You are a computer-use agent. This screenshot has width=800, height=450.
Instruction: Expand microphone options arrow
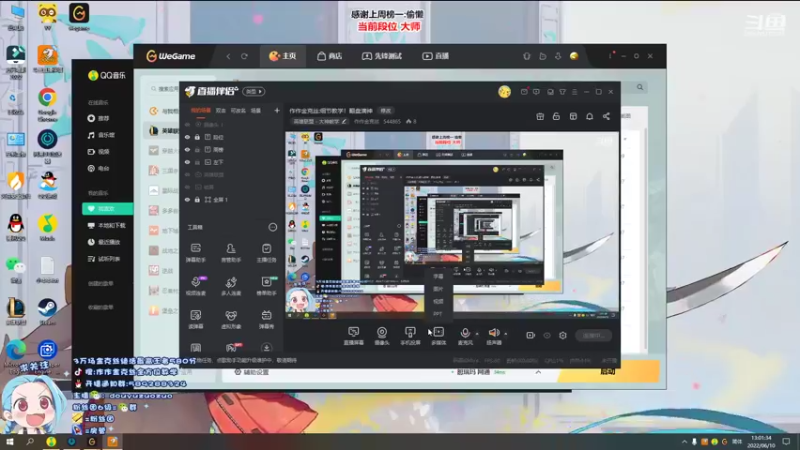[x=477, y=334]
